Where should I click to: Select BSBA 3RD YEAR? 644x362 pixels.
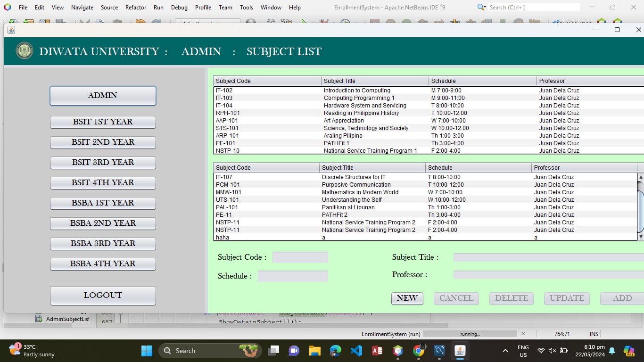(x=103, y=244)
